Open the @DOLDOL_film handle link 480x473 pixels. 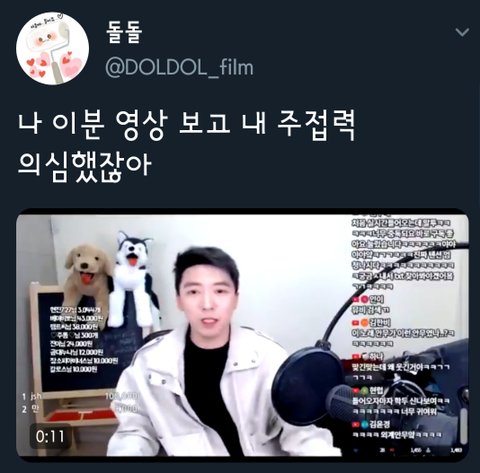179,67
